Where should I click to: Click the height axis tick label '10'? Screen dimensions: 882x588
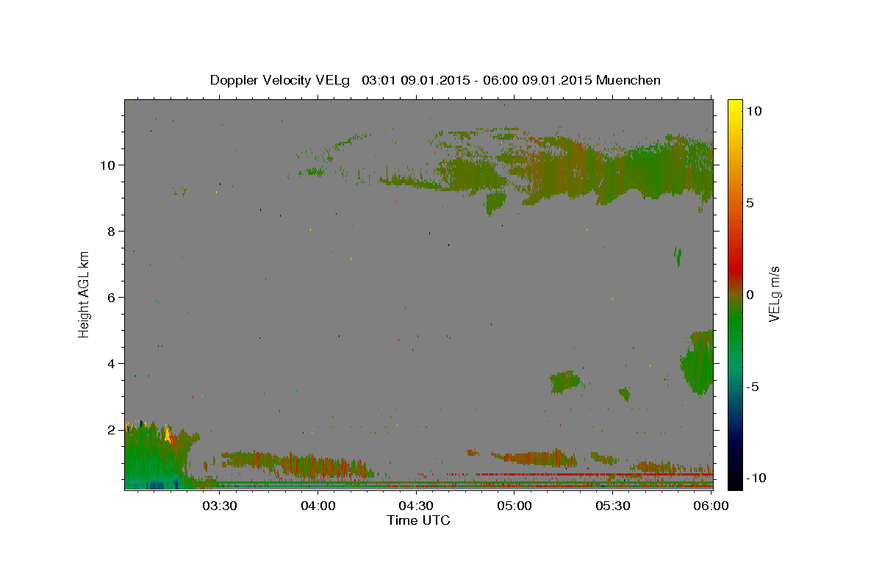[x=108, y=165]
